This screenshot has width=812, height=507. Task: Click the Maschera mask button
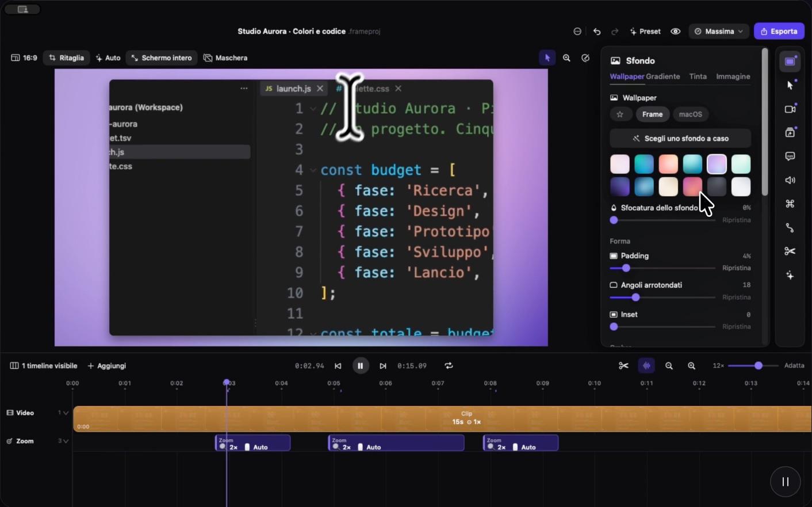(x=225, y=58)
